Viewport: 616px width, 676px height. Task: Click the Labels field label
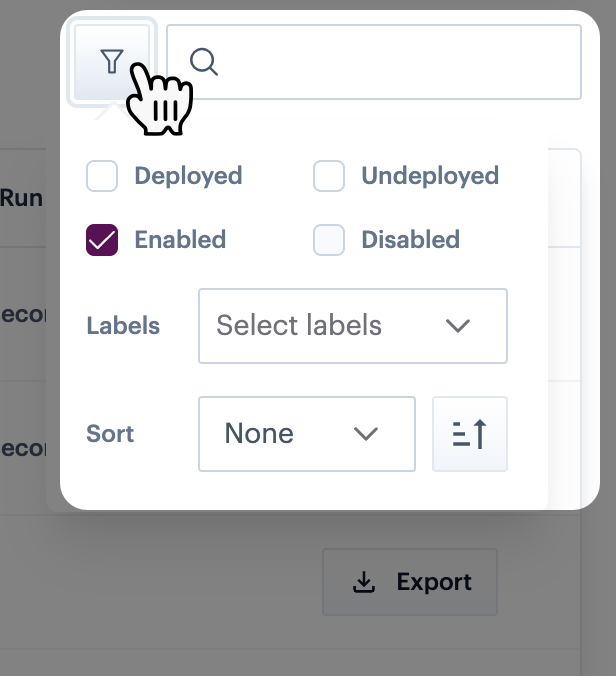(123, 326)
